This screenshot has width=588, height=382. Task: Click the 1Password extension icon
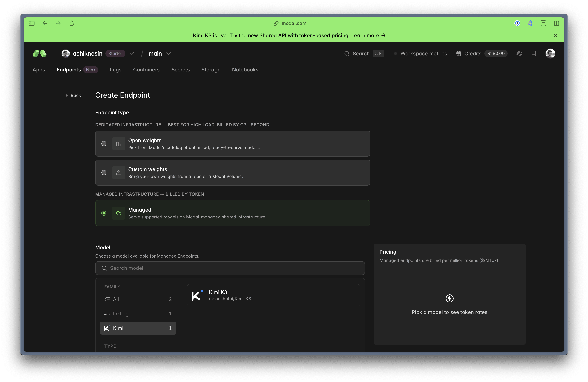pyautogui.click(x=517, y=23)
